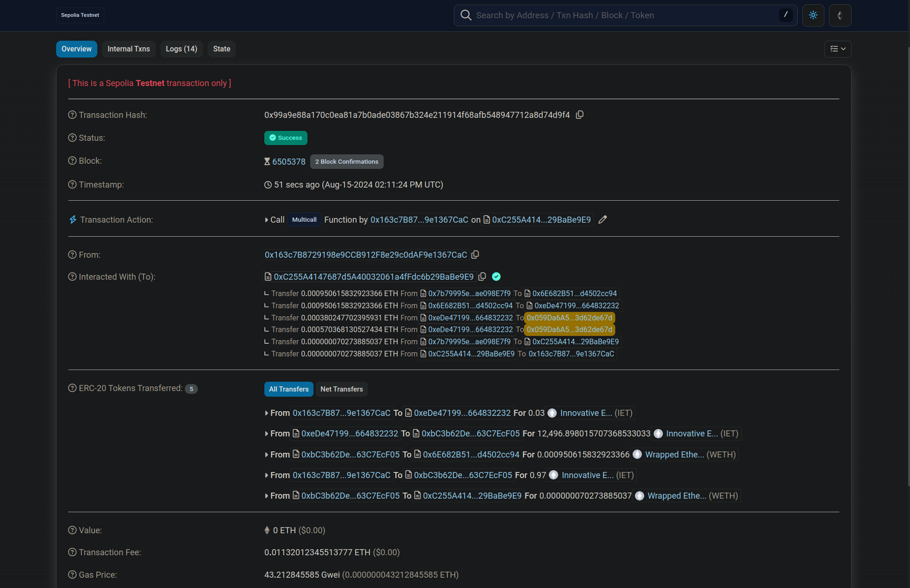Click the page vertical scrollbar

pyautogui.click(x=909, y=267)
